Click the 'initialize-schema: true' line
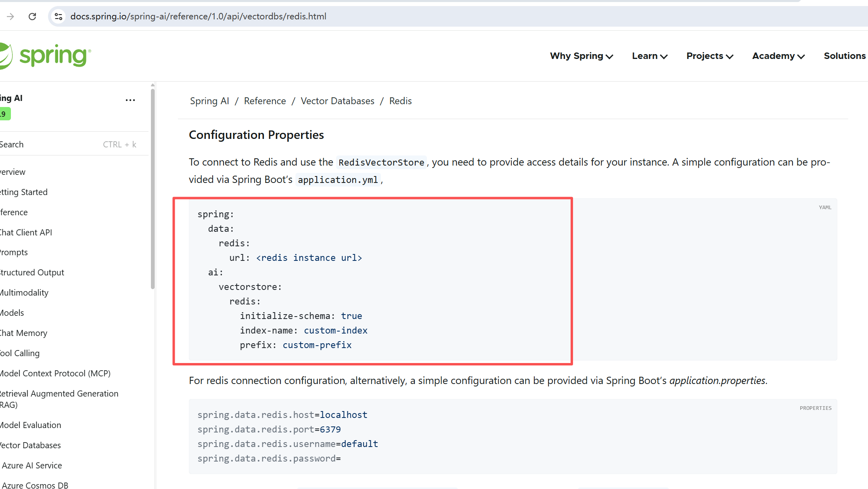Screen dimensions: 868x489 [x=301, y=316]
